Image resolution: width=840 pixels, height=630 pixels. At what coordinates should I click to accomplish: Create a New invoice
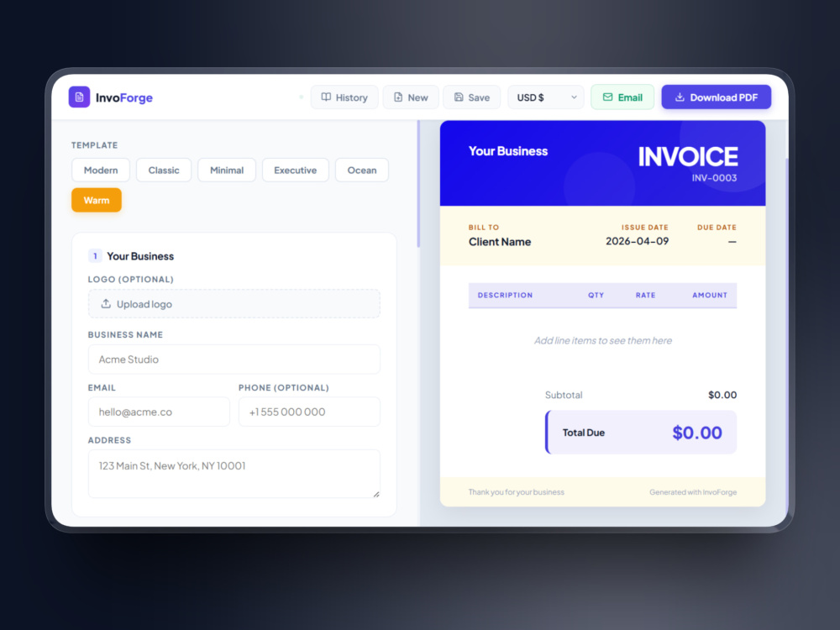click(411, 97)
